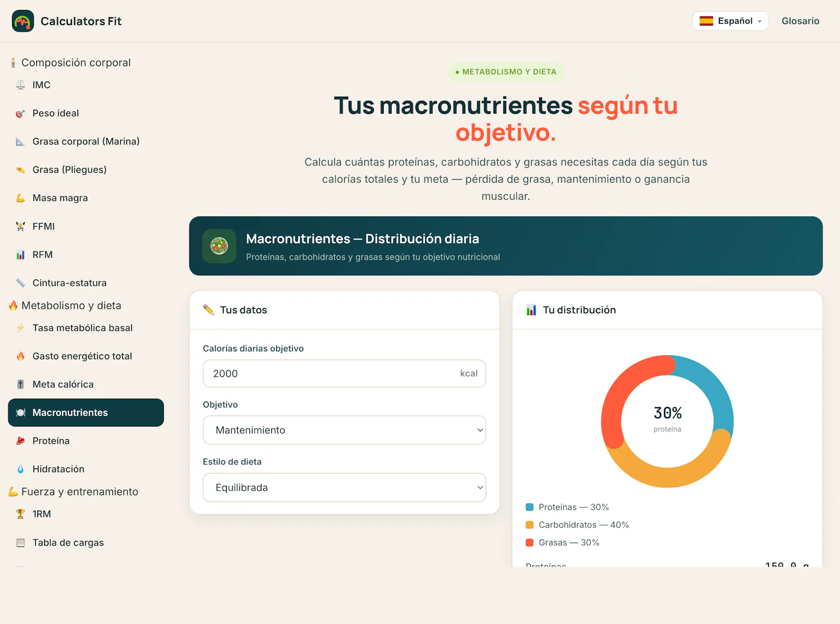Click the Calculators Fit home title

tap(81, 22)
